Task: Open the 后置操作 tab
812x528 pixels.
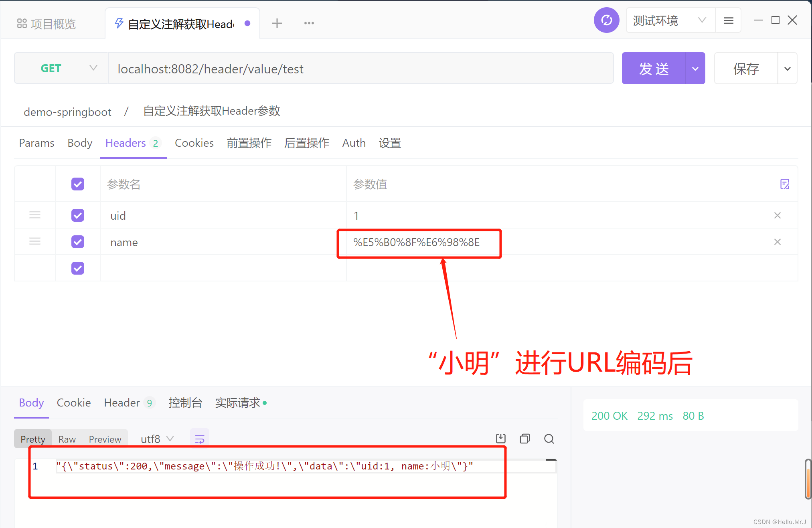Action: coord(307,143)
